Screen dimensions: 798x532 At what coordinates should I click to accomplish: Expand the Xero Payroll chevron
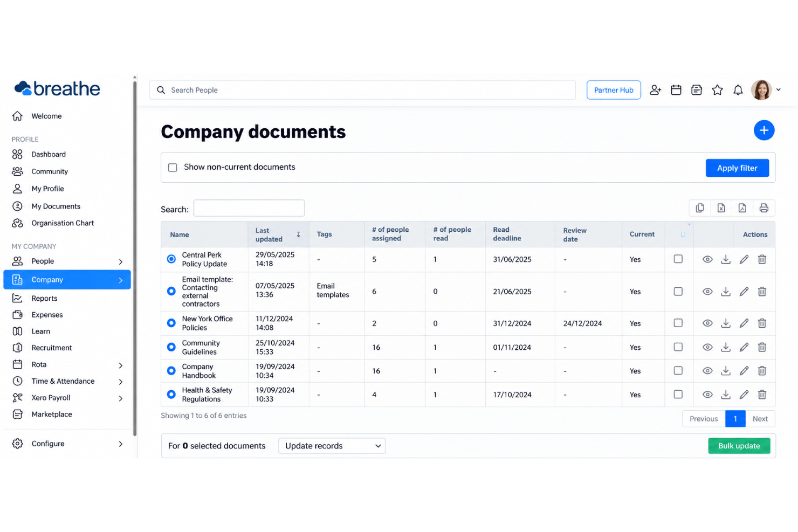pos(121,399)
